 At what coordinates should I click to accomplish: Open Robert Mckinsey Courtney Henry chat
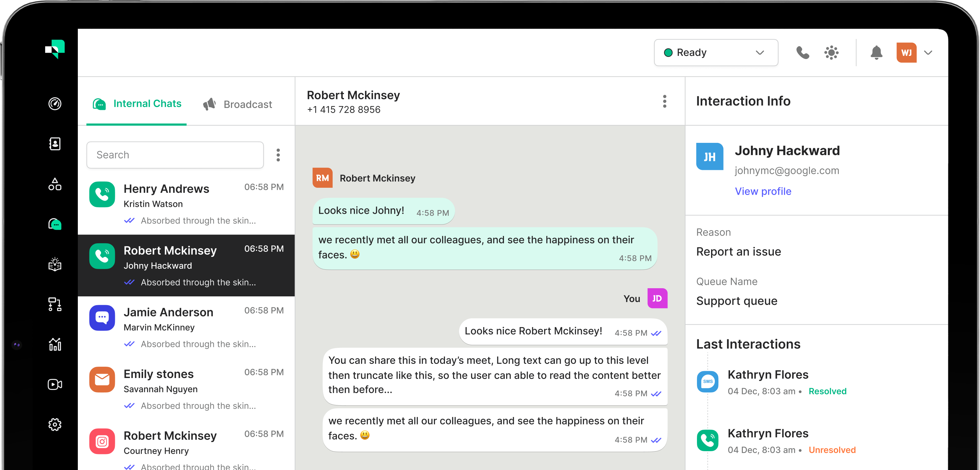186,445
